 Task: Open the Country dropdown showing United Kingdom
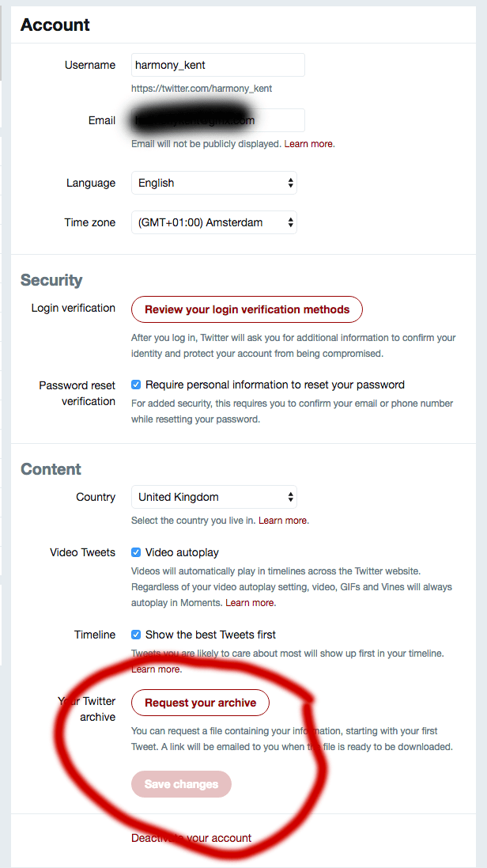pos(213,497)
